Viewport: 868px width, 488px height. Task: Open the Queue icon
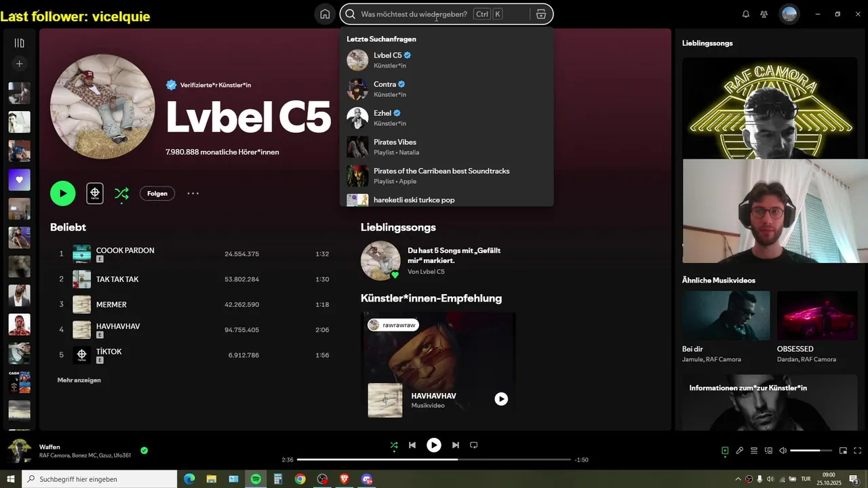click(x=754, y=451)
